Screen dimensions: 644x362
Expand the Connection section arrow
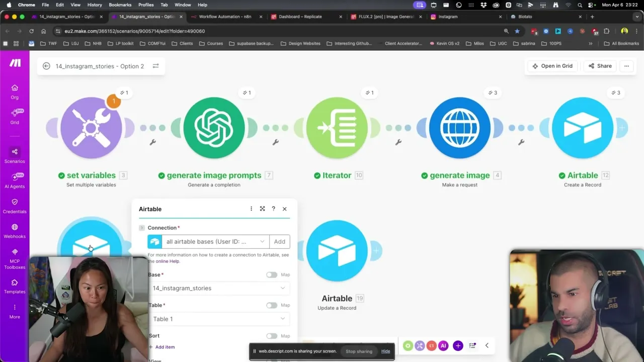tap(142, 228)
